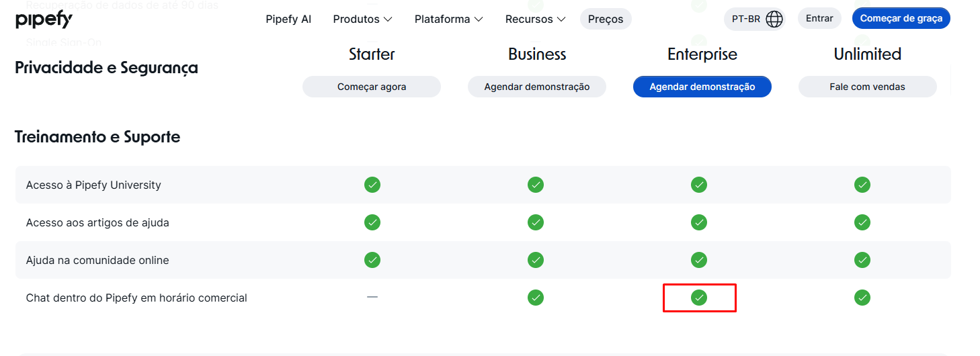Screen dimensions: 980x356
Task: Open the Pipefy AI menu item
Action: pos(288,19)
